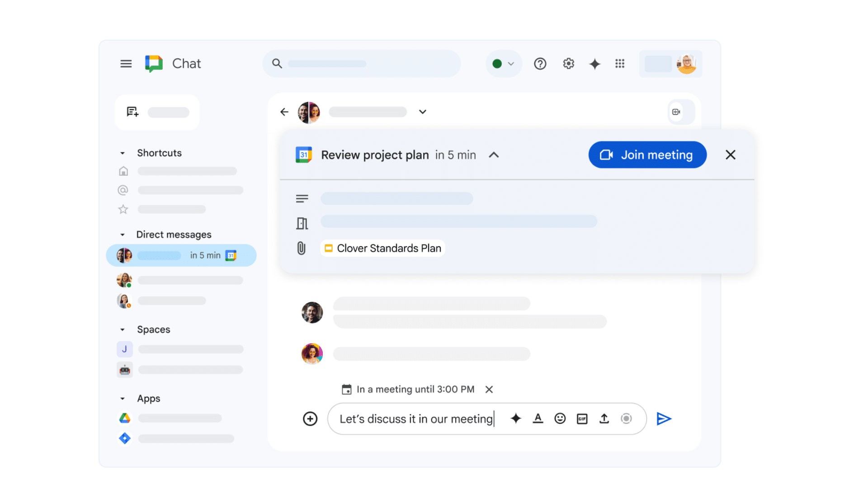Click the video call icon
The image size is (868, 488).
676,112
